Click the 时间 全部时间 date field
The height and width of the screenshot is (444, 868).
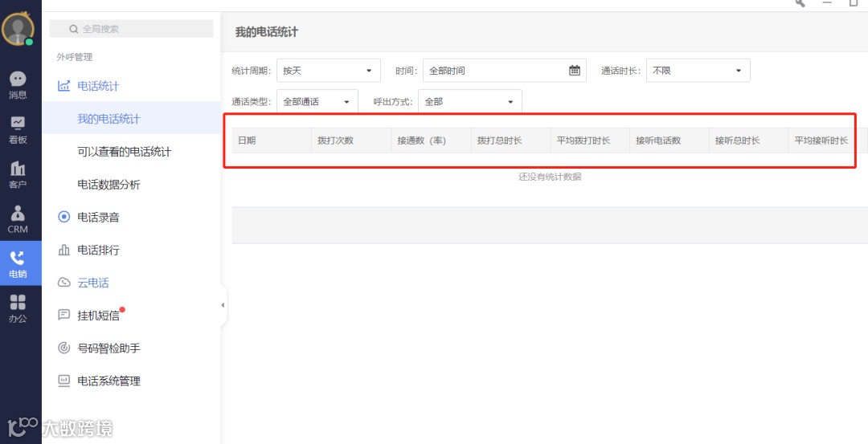(504, 70)
